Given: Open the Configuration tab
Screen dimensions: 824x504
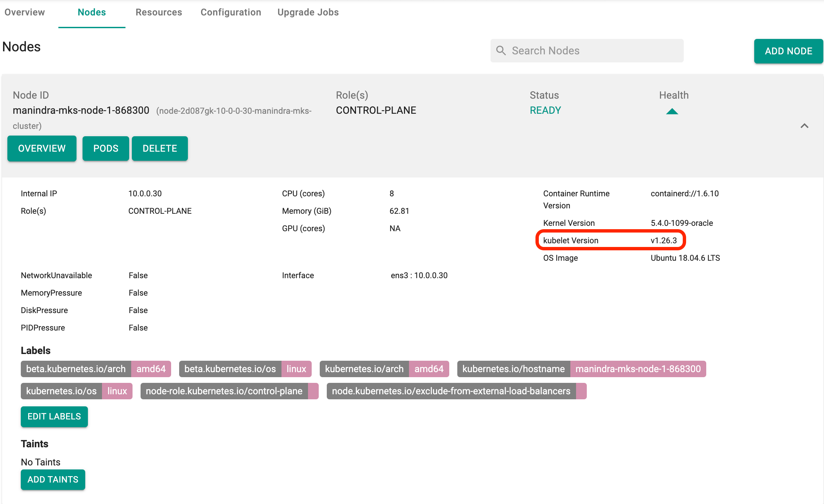Looking at the screenshot, I should [x=231, y=12].
